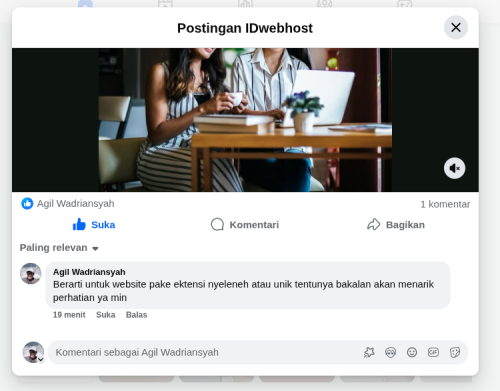The width and height of the screenshot is (500, 391).
Task: Open the GIF picker icon
Action: point(433,352)
